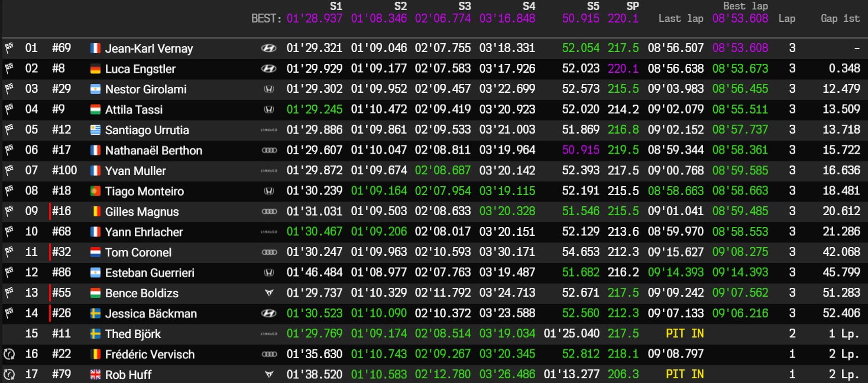Click the Lynk & Co logo beside Yvan Muller
This screenshot has width=868, height=383.
click(268, 171)
